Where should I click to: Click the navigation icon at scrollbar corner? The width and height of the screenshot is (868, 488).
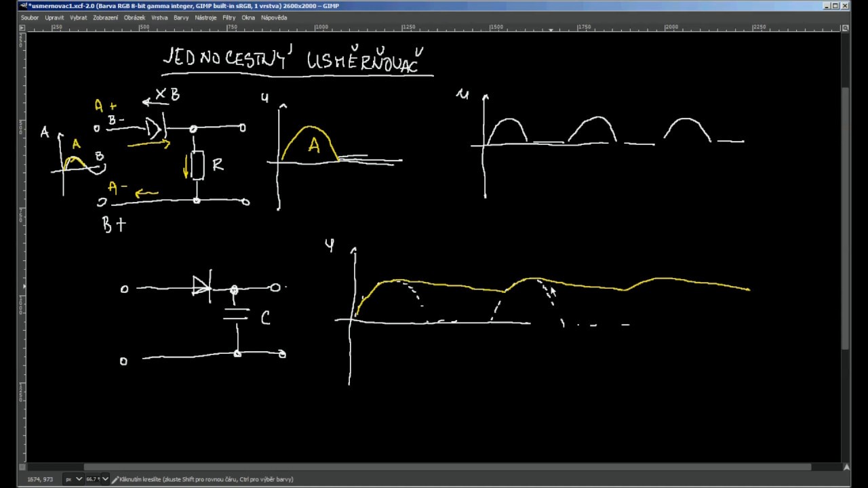[x=846, y=467]
